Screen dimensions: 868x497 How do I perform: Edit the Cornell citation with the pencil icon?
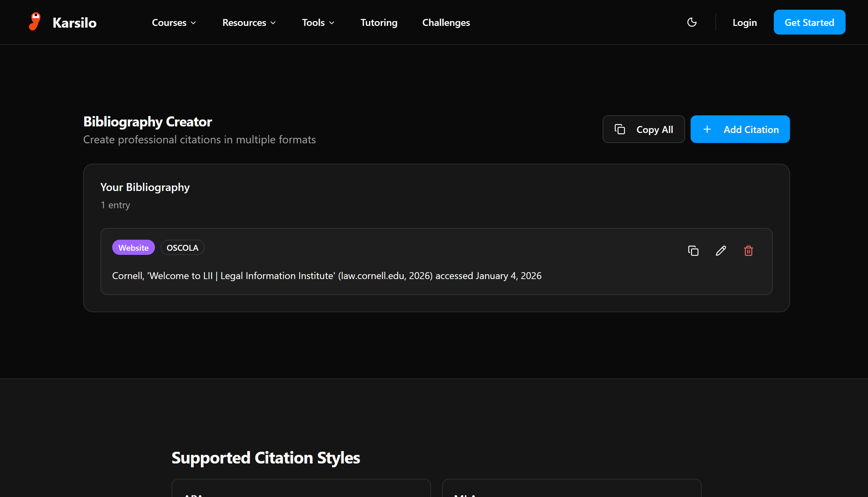[x=721, y=251]
